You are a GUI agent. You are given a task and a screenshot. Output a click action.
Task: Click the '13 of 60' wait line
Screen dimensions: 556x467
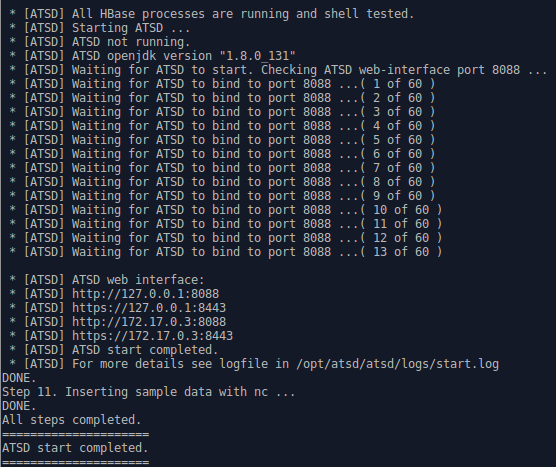[226, 252]
